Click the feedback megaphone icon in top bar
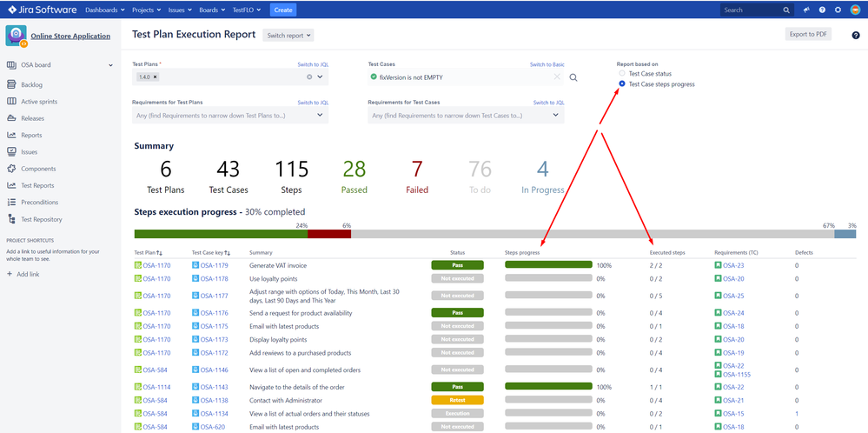Image resolution: width=868 pixels, height=433 pixels. [805, 10]
